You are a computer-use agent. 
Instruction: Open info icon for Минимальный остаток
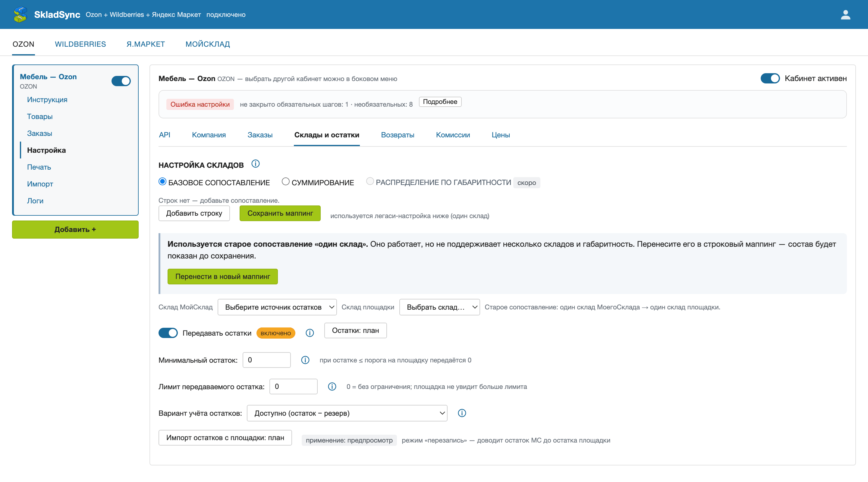tap(305, 360)
